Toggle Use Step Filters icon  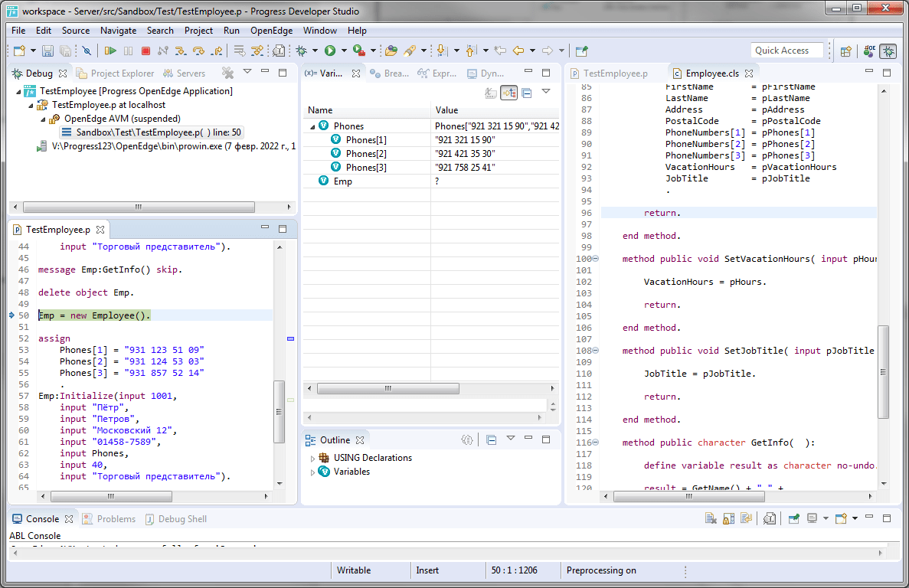(257, 51)
